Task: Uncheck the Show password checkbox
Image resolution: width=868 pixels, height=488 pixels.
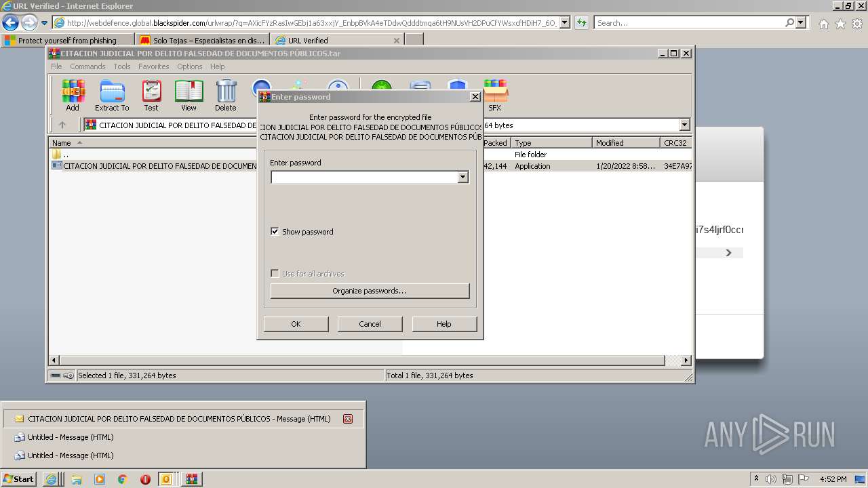Action: point(275,232)
